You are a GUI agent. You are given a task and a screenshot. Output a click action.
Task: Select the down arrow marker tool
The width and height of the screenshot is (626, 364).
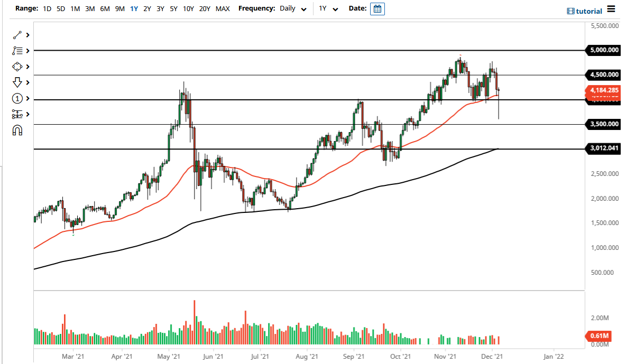[x=16, y=82]
